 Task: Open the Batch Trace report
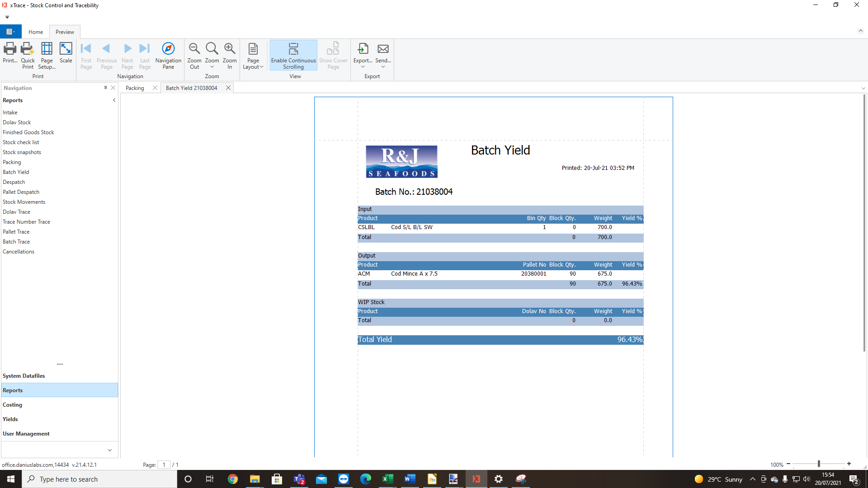click(x=17, y=241)
